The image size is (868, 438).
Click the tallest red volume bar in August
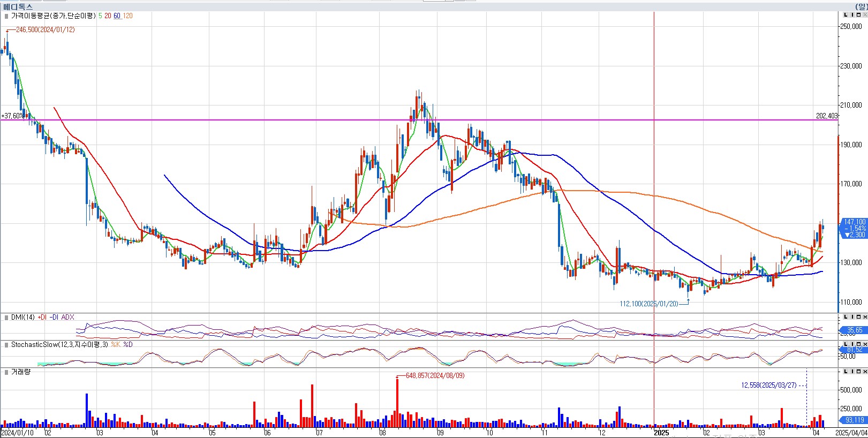(397, 403)
